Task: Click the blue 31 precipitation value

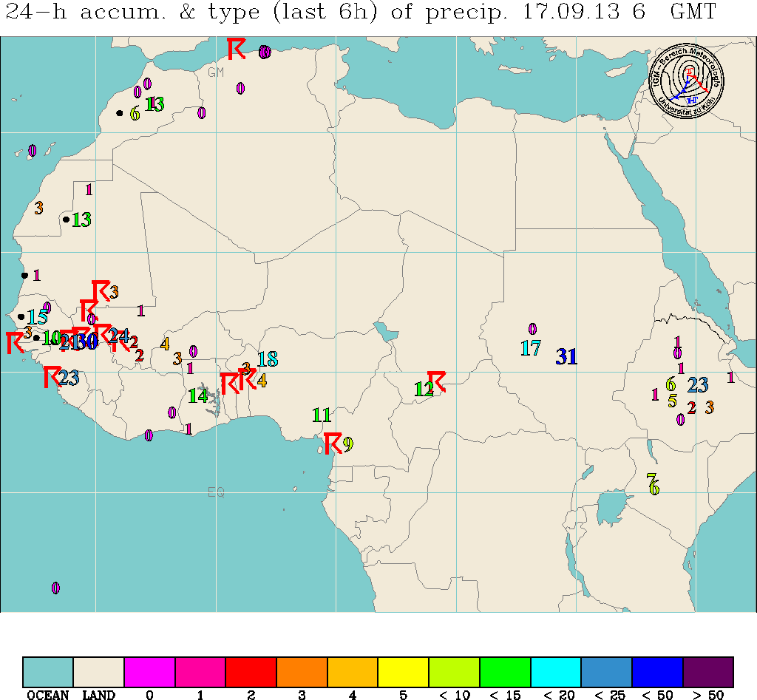Action: pyautogui.click(x=566, y=357)
